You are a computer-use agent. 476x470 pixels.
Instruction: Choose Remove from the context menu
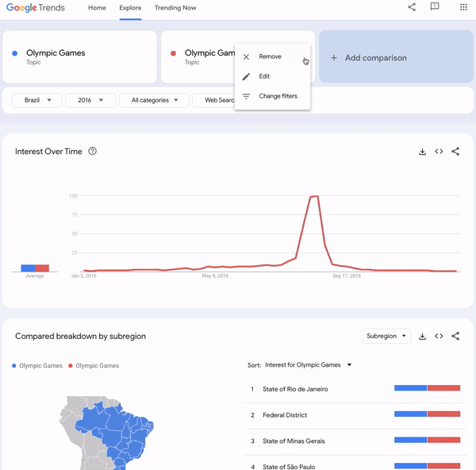pyautogui.click(x=272, y=56)
